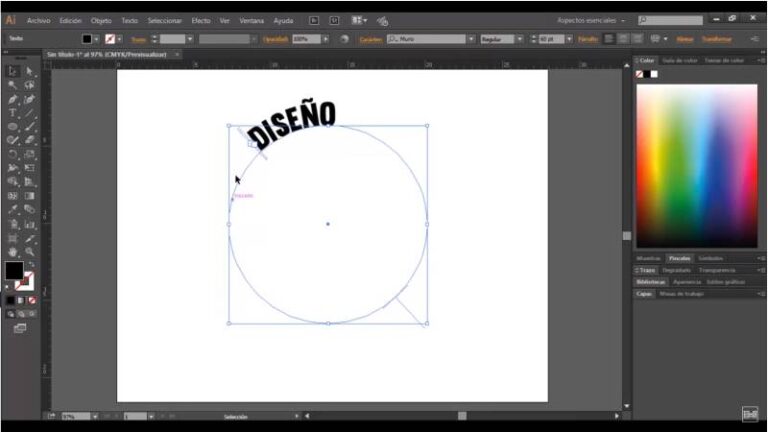This screenshot has height=432, width=768.
Task: Open the zoom level dropdown
Action: pos(95,416)
